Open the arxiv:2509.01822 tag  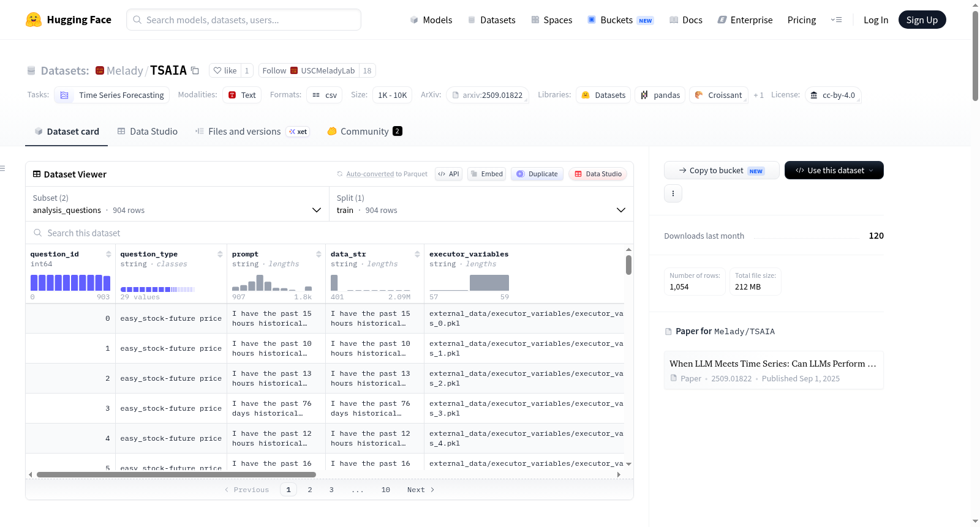point(488,95)
